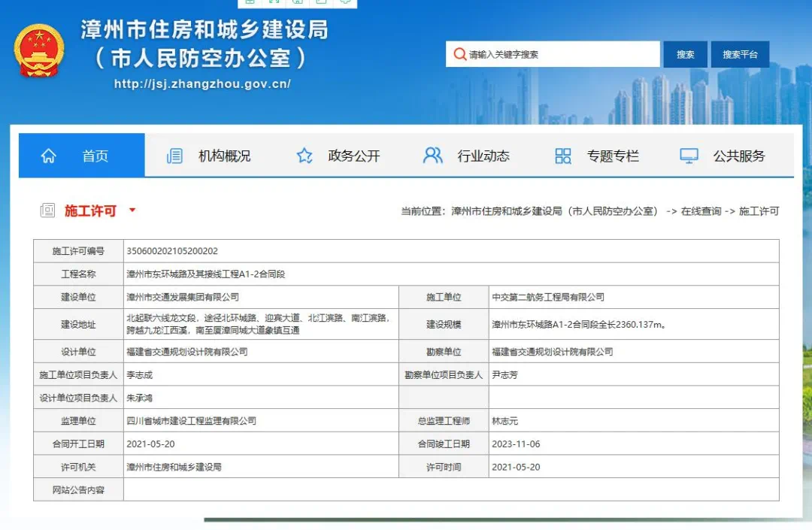Open the jsj.zhangzhou.gov.cn site URL
Screen dimensions: 812x530
click(x=202, y=84)
